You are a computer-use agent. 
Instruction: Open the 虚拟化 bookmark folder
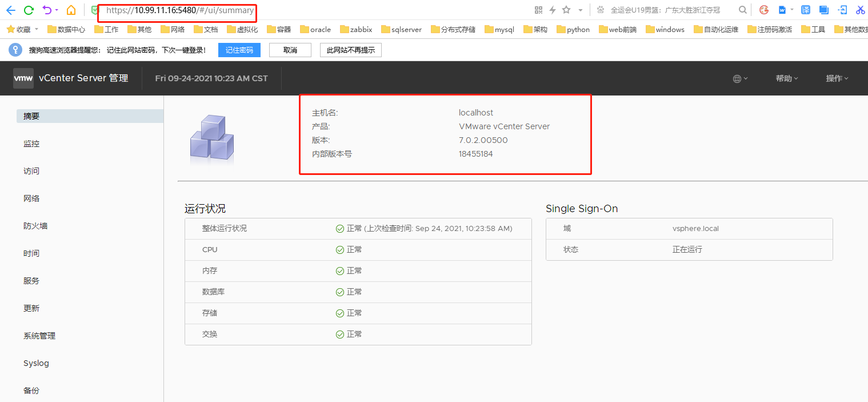coord(242,29)
